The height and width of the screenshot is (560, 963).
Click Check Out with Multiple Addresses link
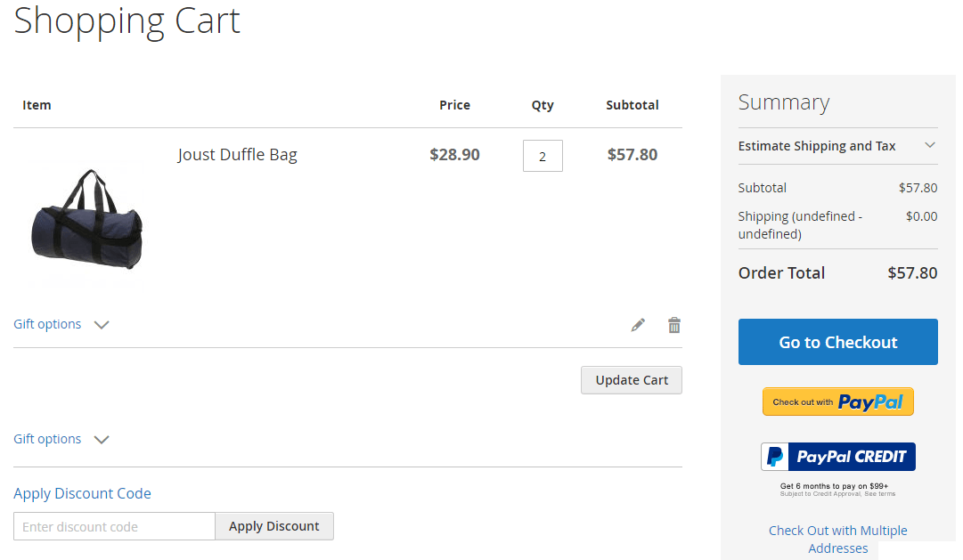pyautogui.click(x=837, y=539)
